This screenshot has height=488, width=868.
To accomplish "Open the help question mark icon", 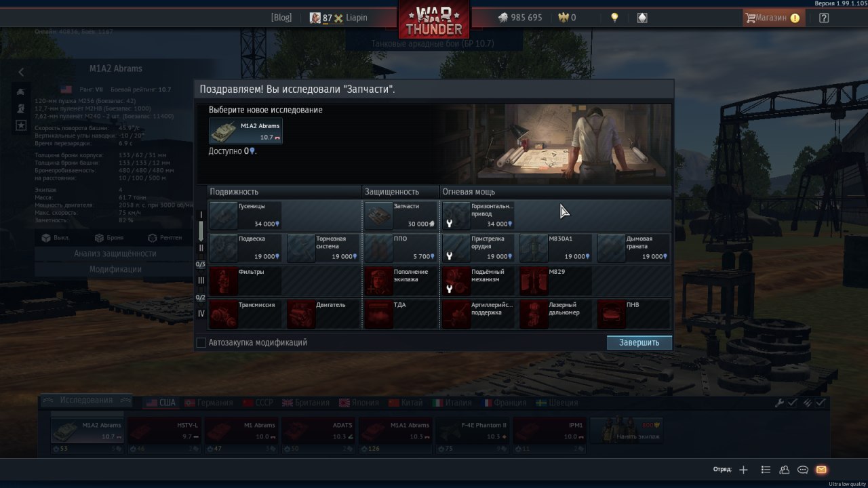I will tap(824, 18).
